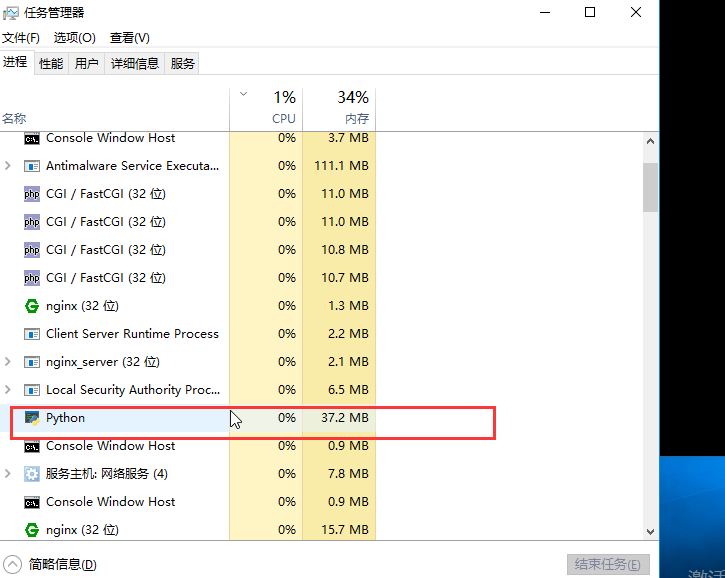Switch to the 详细信息 tab

pyautogui.click(x=135, y=63)
